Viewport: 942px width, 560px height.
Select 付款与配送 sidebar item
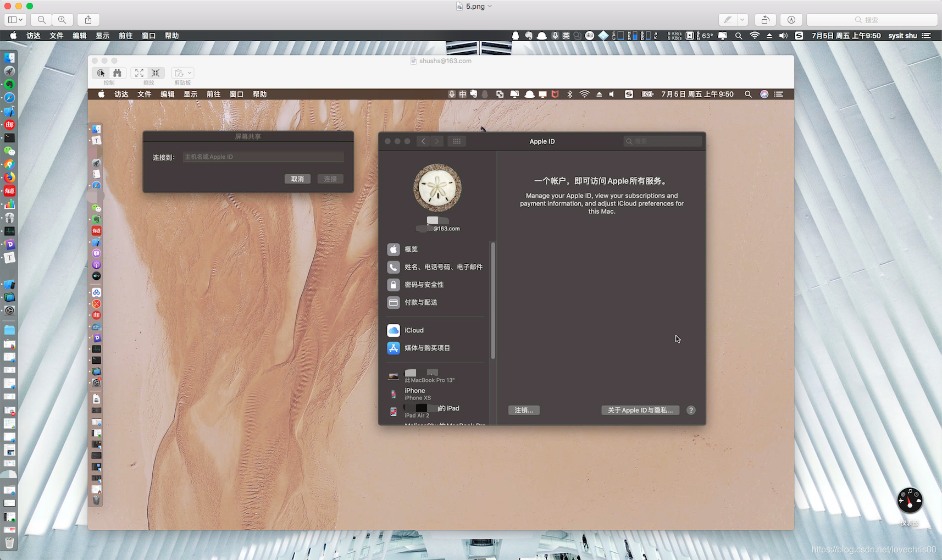[x=434, y=302]
